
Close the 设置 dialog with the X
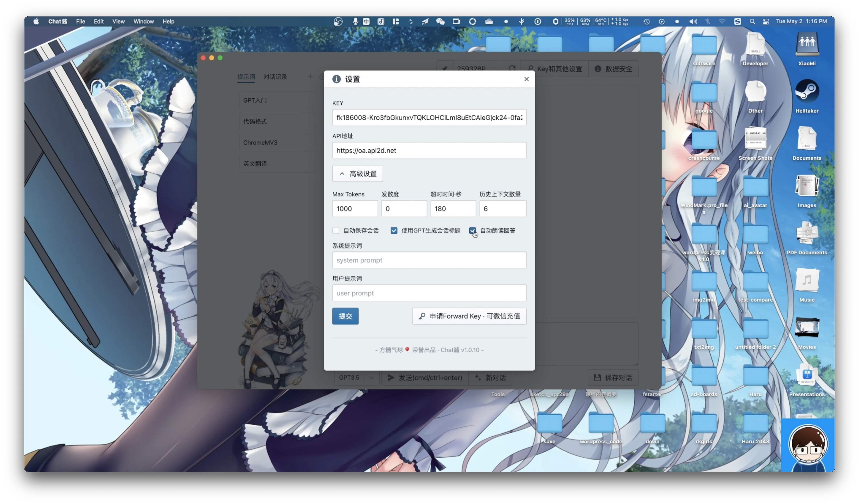coord(526,79)
